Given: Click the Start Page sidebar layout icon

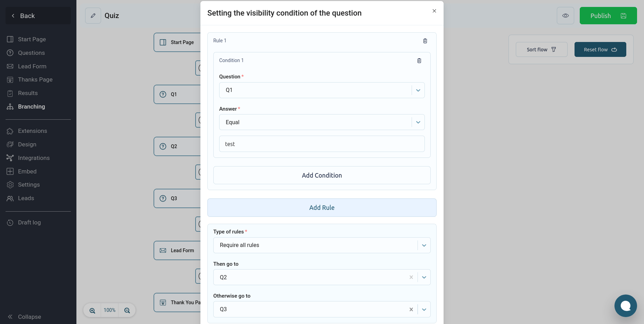Looking at the screenshot, I should click(x=10, y=39).
